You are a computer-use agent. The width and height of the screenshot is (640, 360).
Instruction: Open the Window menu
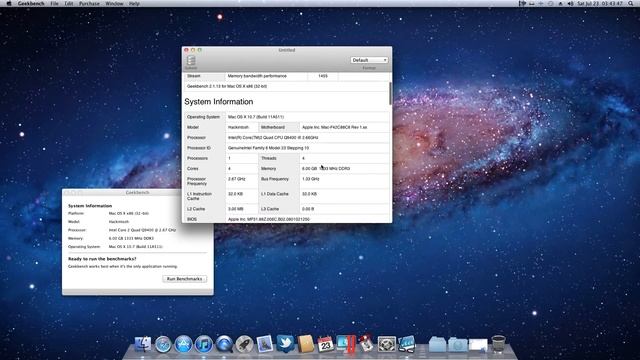tap(114, 4)
